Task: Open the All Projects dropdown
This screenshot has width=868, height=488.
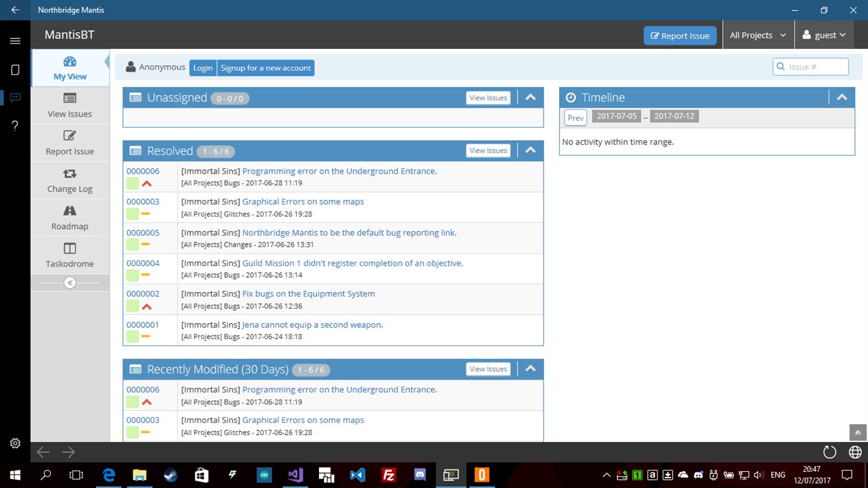Action: click(758, 35)
